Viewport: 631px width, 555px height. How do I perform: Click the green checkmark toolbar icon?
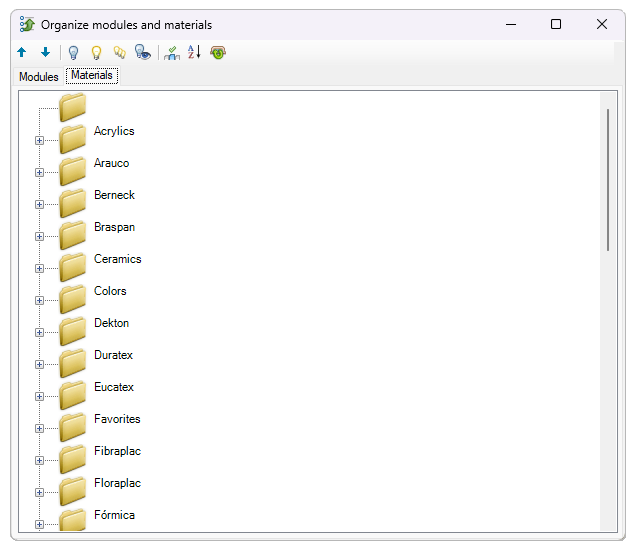(x=172, y=52)
